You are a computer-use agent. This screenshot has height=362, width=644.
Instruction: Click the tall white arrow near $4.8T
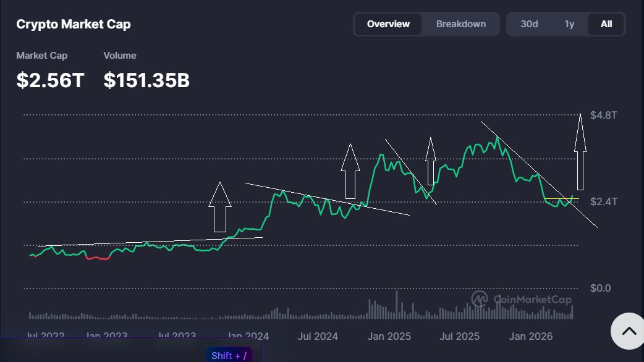[x=580, y=151]
